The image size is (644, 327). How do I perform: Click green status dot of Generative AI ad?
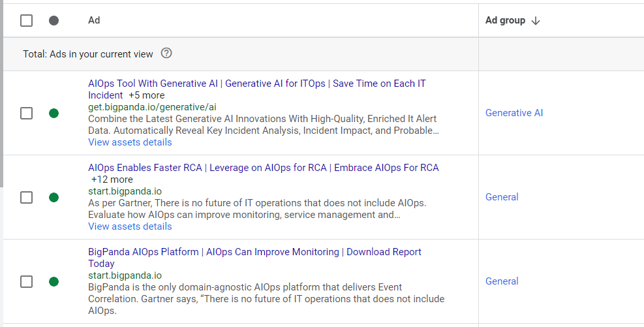coord(54,114)
